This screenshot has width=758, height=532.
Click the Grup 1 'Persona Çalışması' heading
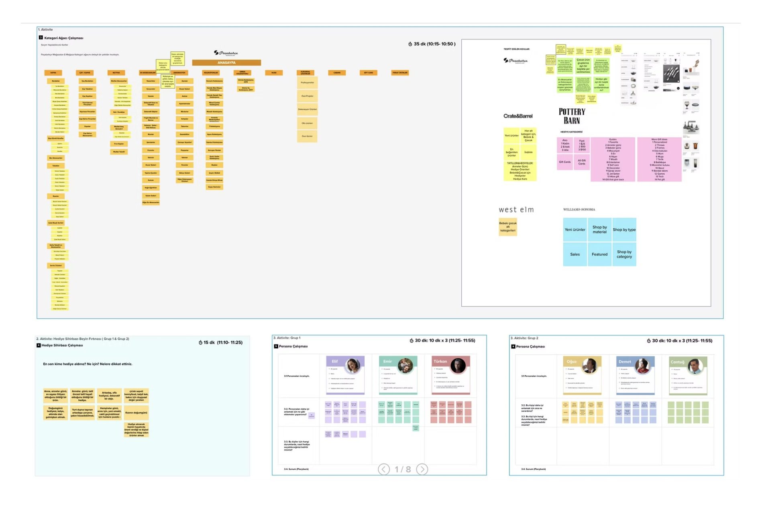pyautogui.click(x=293, y=346)
